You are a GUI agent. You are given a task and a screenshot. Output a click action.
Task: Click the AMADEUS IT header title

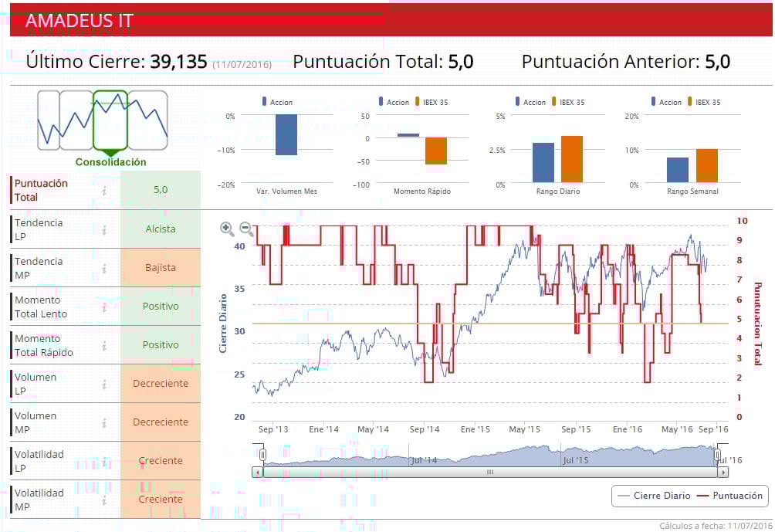[79, 21]
